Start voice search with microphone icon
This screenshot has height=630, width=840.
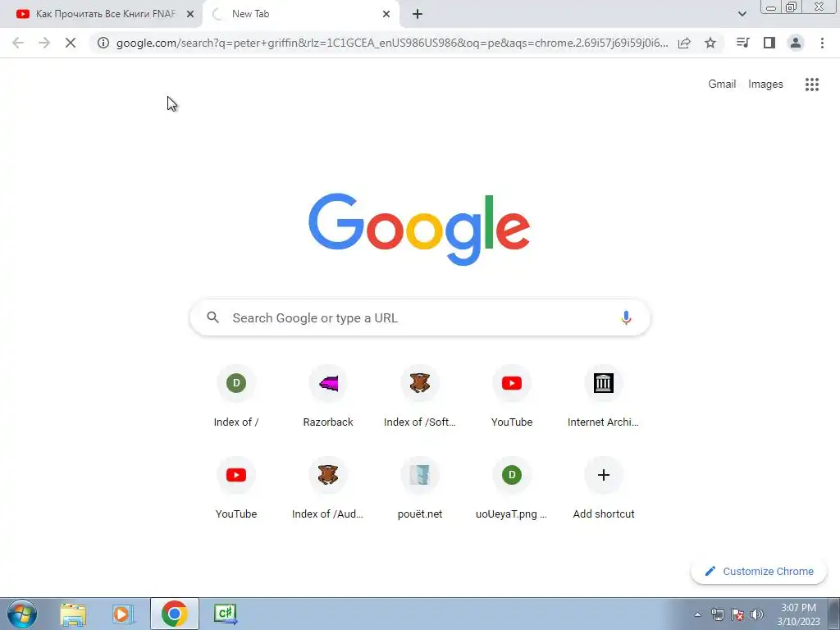coord(626,317)
